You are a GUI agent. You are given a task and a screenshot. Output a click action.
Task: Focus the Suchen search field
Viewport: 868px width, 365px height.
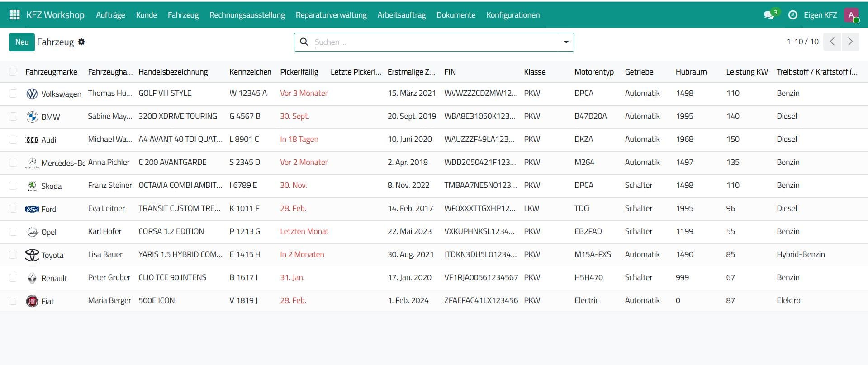(436, 42)
